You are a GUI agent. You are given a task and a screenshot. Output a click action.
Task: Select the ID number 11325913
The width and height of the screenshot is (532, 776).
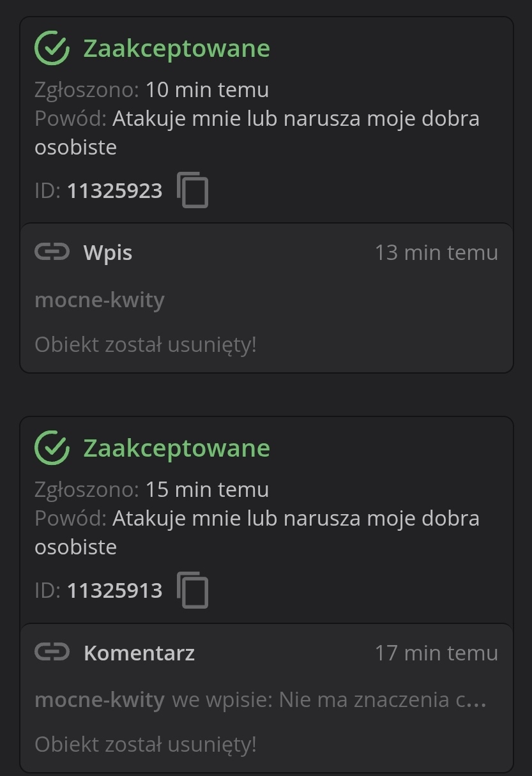pyautogui.click(x=115, y=590)
